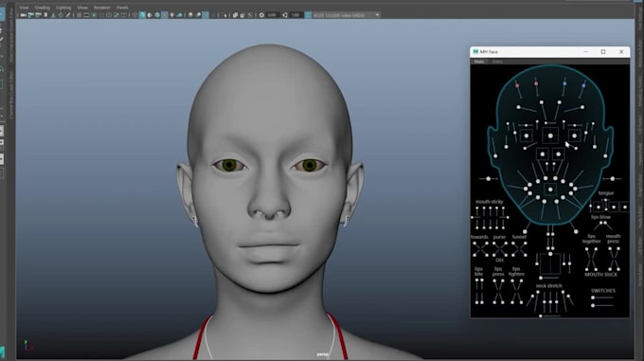Open the ACES view transform dropdown
Image resolution: width=644 pixels, height=361 pixels.
click(347, 15)
